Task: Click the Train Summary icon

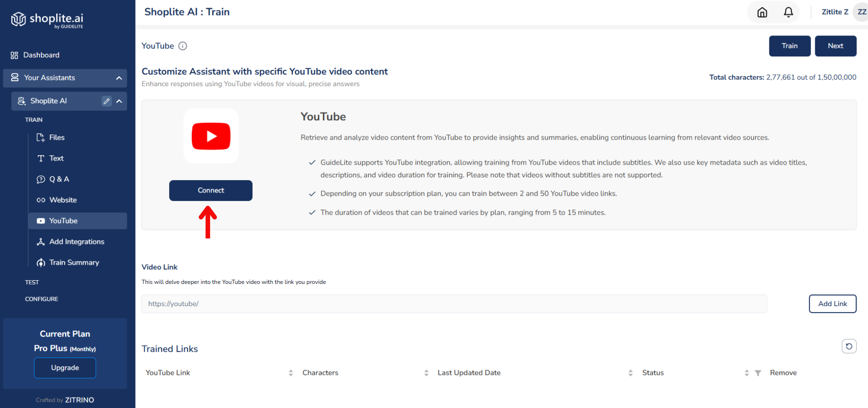Action: (x=41, y=262)
